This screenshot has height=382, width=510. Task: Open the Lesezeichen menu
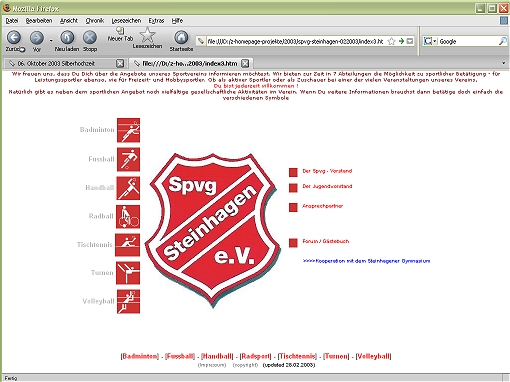[126, 21]
